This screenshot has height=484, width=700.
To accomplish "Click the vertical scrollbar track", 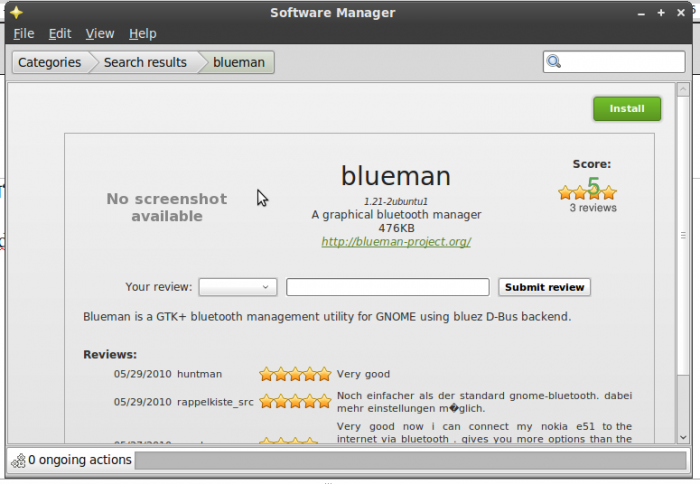I will click(x=683, y=402).
